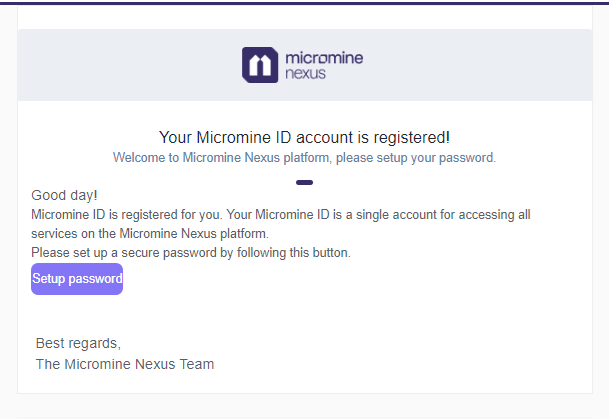Click 'The Micromine Nexus Team' signature
609x419 pixels.
(x=125, y=364)
